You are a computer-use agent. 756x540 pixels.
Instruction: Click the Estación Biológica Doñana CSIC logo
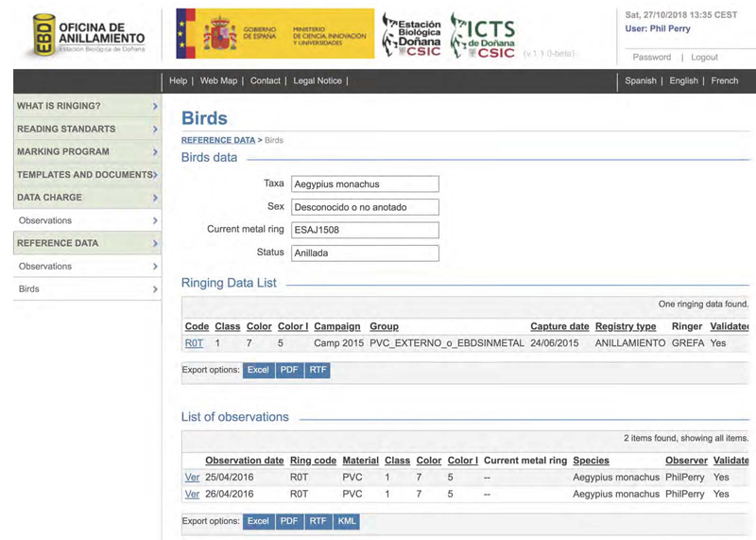pyautogui.click(x=411, y=35)
